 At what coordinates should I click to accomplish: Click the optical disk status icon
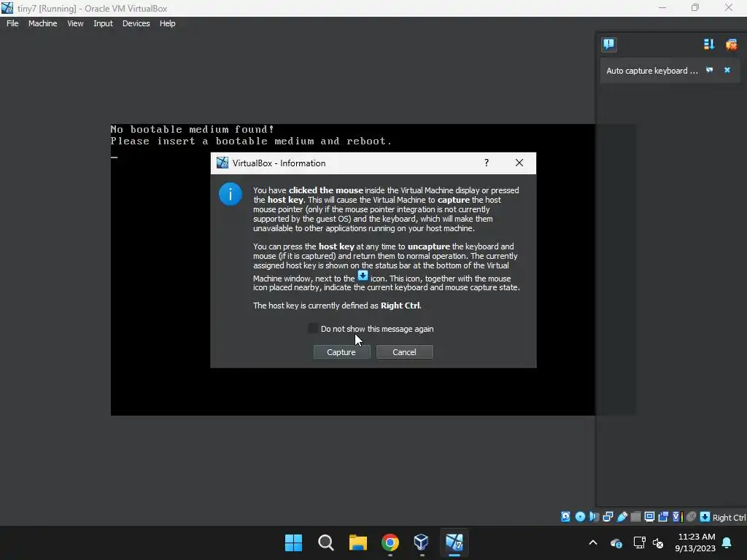(580, 517)
